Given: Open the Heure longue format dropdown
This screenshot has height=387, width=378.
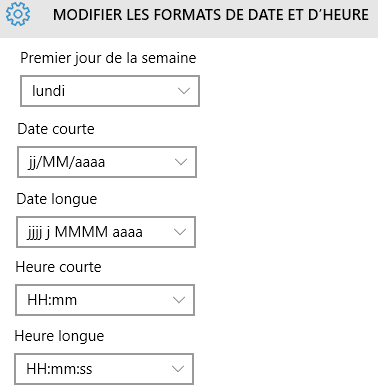Looking at the screenshot, I should coord(104,369).
